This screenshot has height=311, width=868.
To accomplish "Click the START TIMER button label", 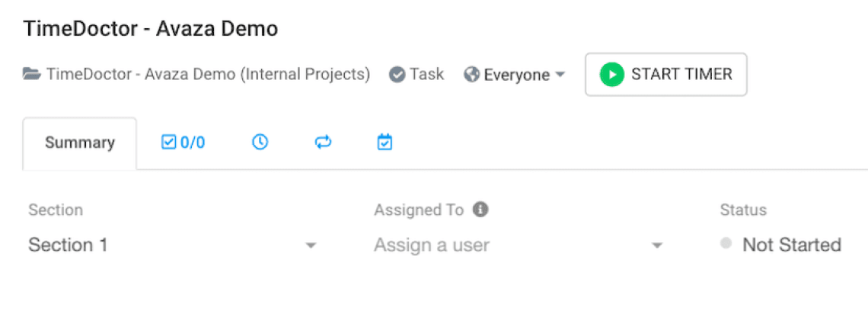I will click(x=681, y=74).
